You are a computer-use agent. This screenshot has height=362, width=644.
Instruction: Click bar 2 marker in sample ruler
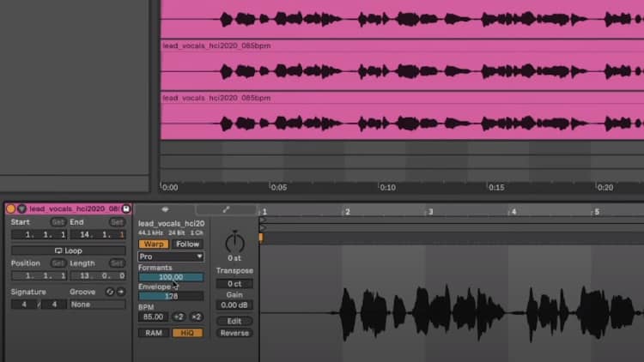tap(347, 212)
